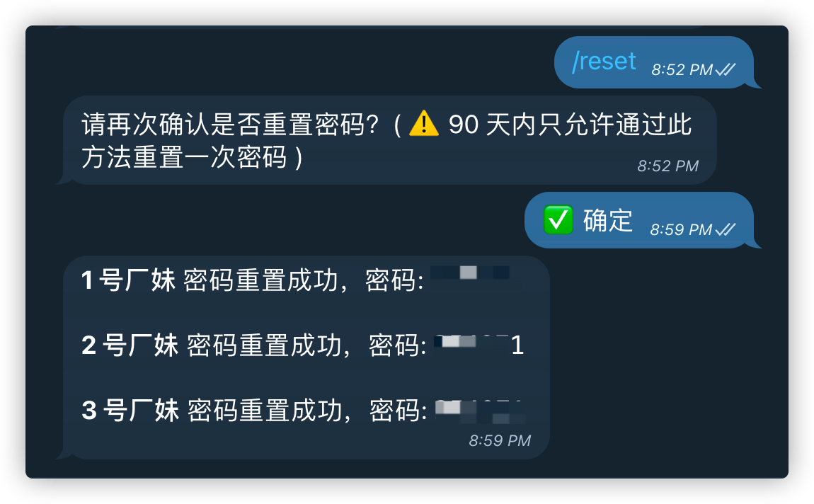814x504 pixels.
Task: Click the 8:59 PM timestamp on 确定 message
Action: (x=681, y=229)
